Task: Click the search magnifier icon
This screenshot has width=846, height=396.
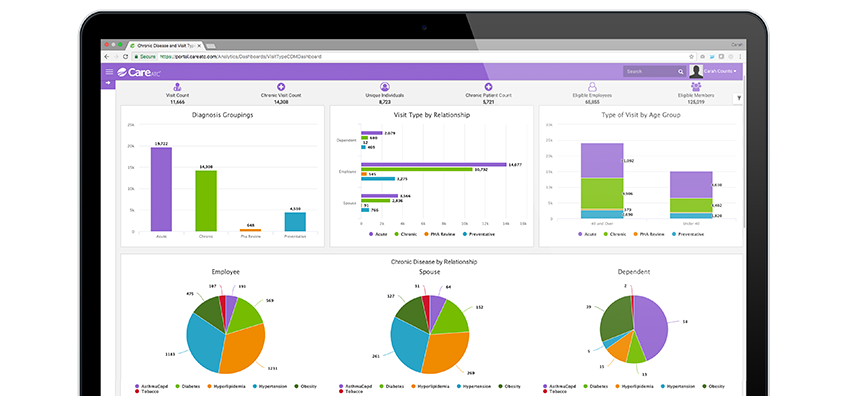Action: click(681, 72)
